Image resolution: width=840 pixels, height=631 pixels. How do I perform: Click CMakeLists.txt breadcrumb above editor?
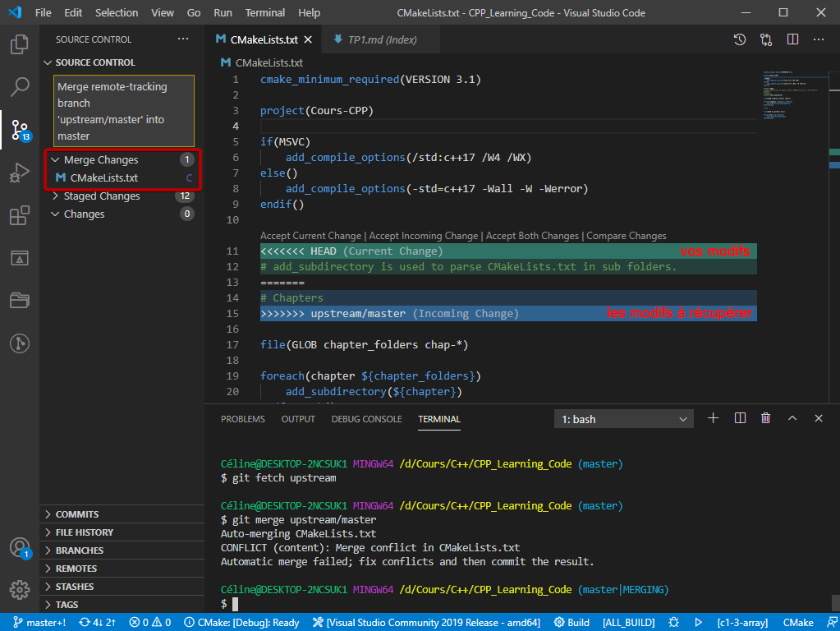[x=262, y=62]
